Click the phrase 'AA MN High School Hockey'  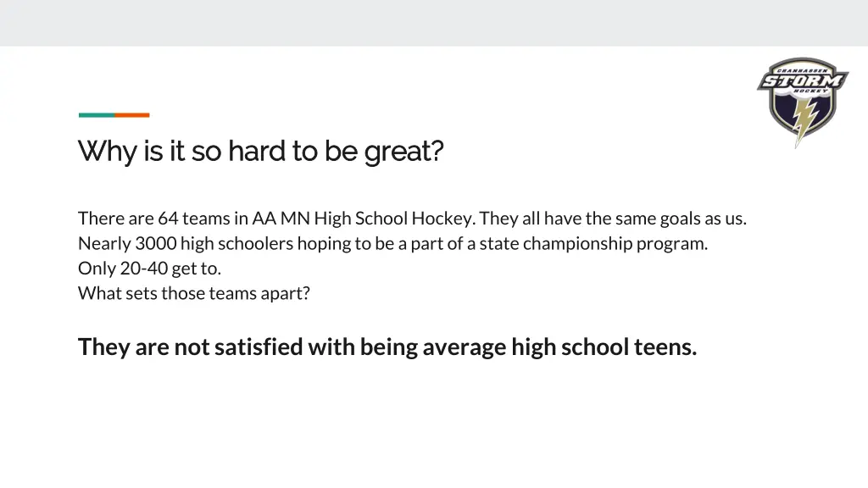(363, 219)
